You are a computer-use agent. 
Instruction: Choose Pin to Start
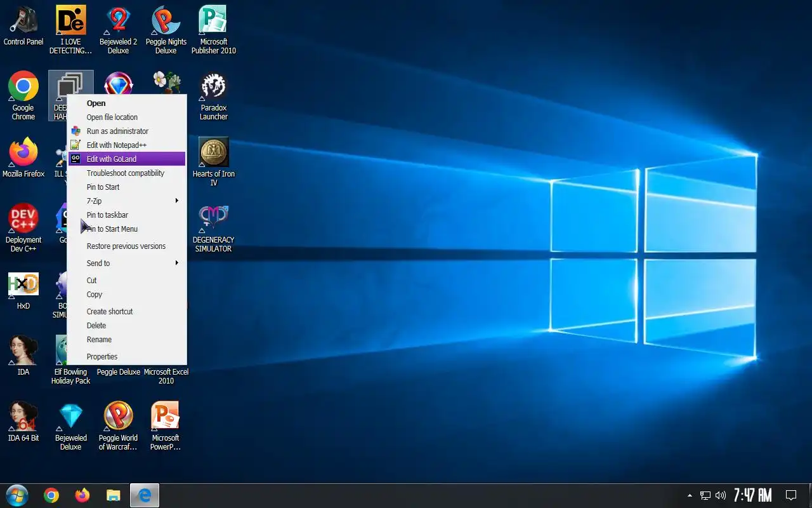click(127, 187)
